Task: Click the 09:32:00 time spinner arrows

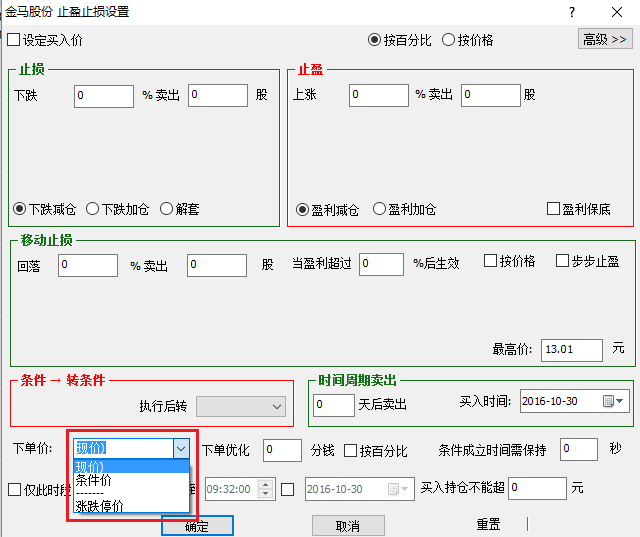Action: 265,489
